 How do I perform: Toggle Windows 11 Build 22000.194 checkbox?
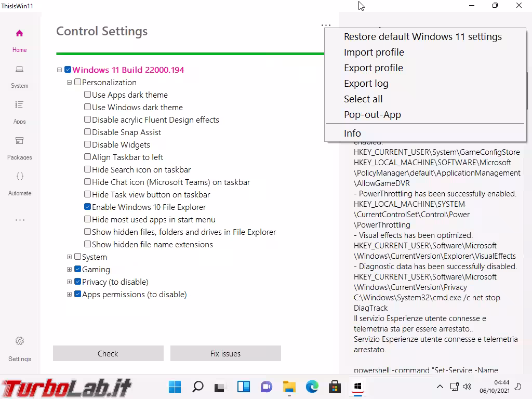point(68,70)
